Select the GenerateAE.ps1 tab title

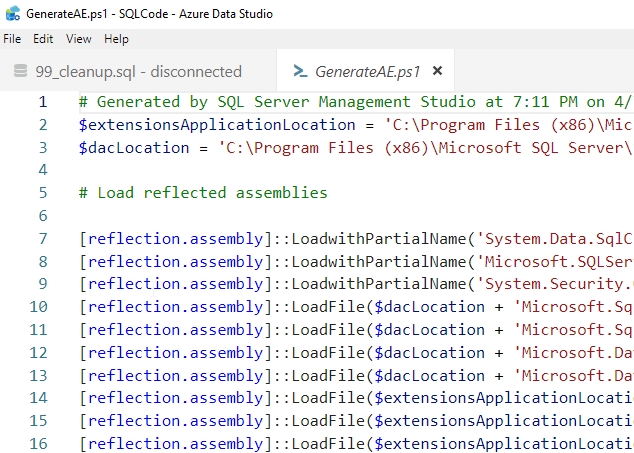367,71
